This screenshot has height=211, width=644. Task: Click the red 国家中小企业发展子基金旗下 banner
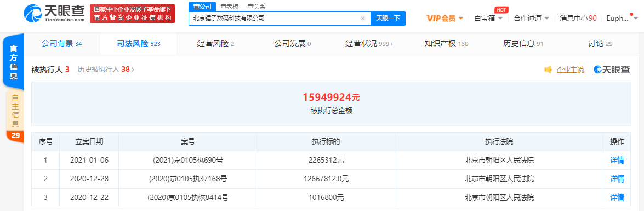coord(132,14)
